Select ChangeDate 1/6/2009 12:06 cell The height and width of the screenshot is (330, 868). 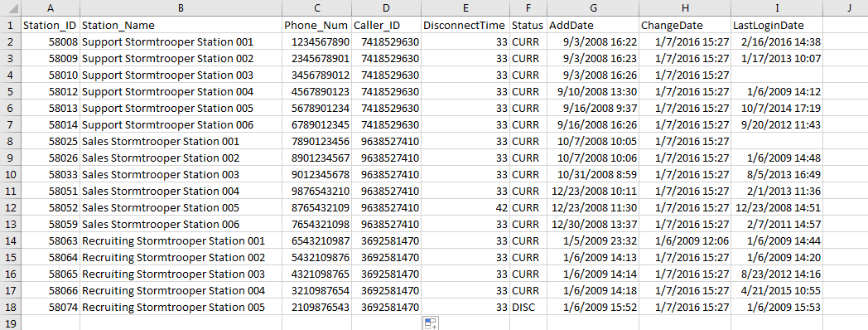[x=685, y=240]
